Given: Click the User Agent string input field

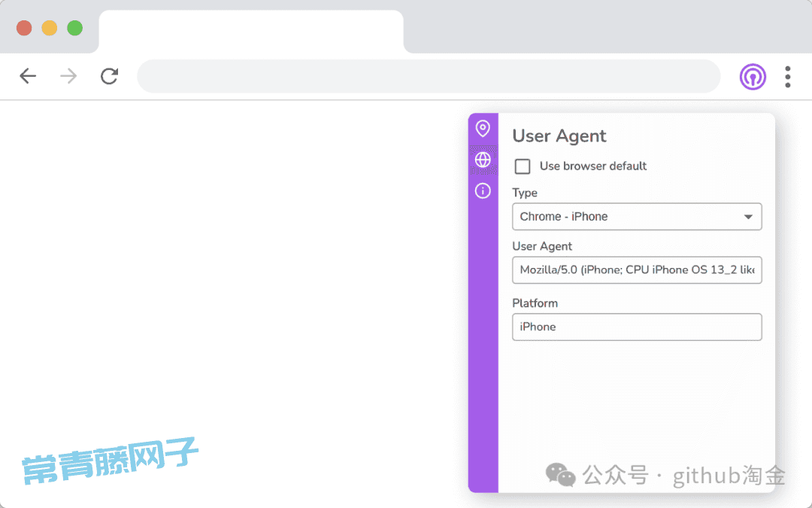Looking at the screenshot, I should [637, 270].
